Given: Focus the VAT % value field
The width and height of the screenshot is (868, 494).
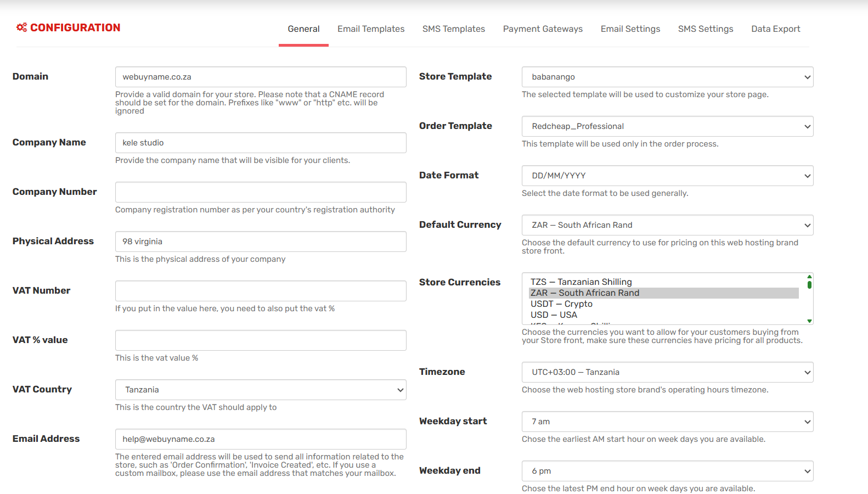Looking at the screenshot, I should 261,340.
